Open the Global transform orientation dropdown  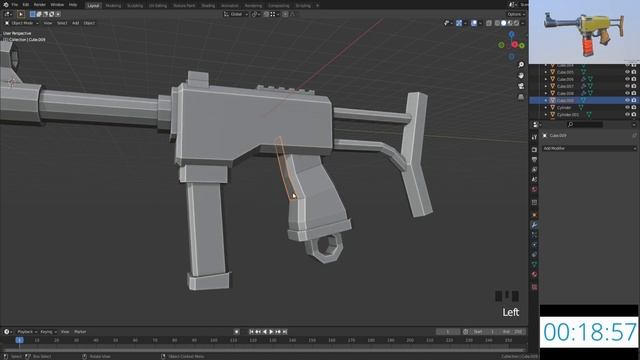tap(236, 14)
